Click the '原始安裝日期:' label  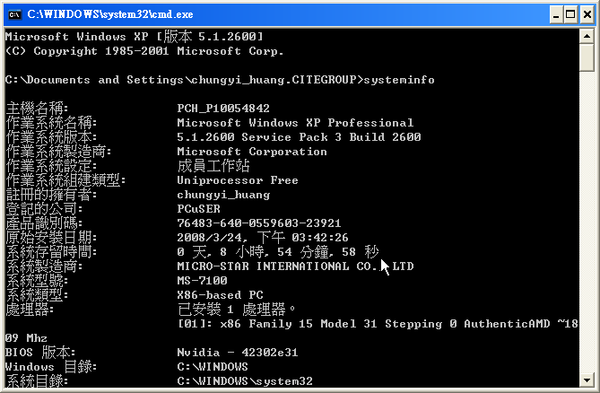point(51,237)
